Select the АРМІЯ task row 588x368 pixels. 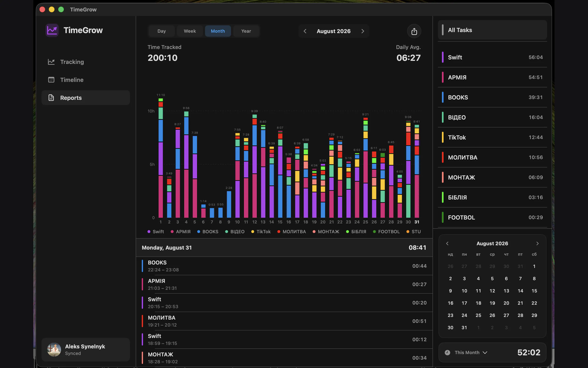(492, 77)
